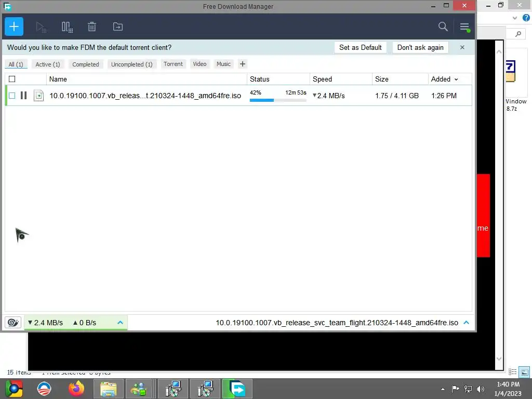
Task: Launch Firefox from the taskbar
Action: (x=76, y=389)
